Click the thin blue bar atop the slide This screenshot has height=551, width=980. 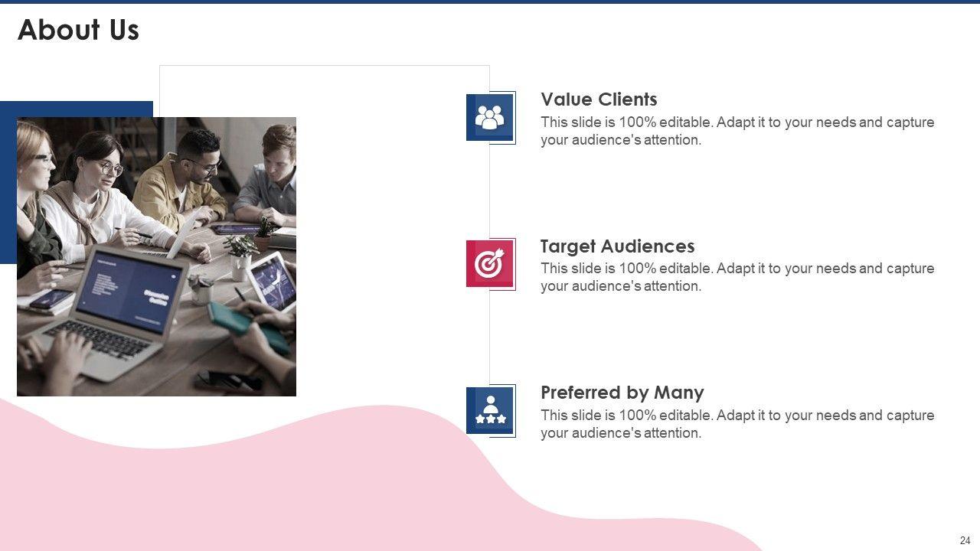pyautogui.click(x=490, y=2)
